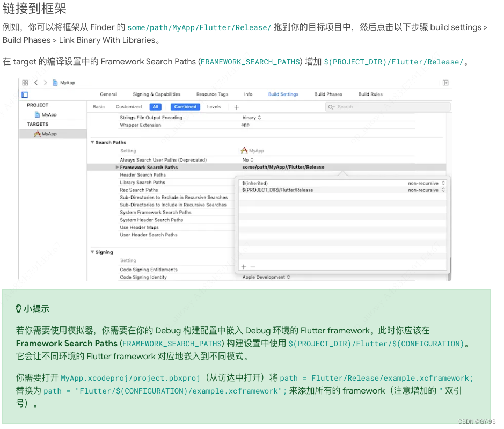
Task: Select Header Search Paths setting
Action: [x=143, y=175]
